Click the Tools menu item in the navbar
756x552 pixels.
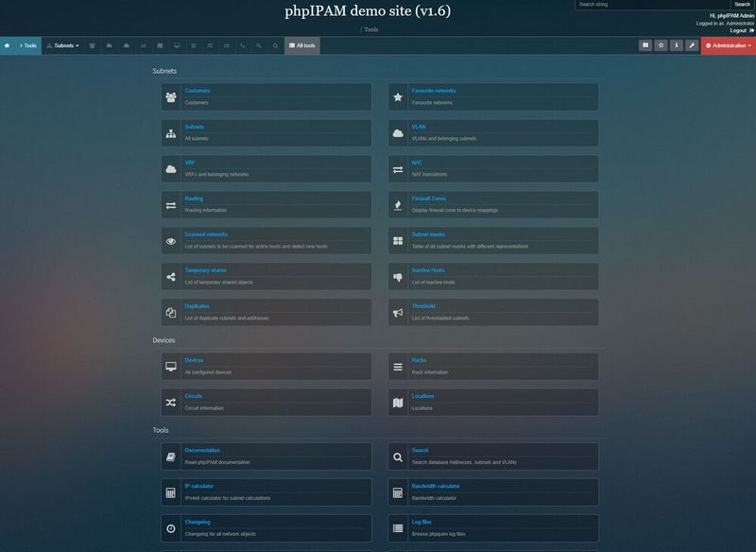[x=31, y=43]
